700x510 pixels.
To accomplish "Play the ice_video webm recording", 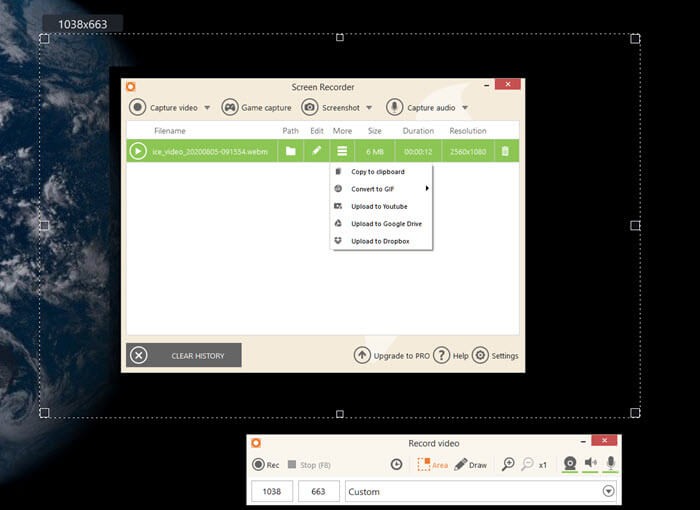I will click(x=138, y=151).
